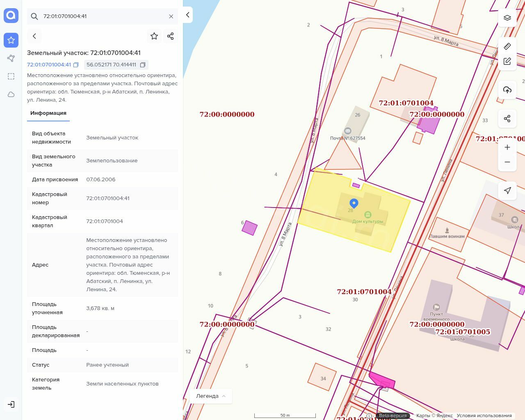
Task: Click the cadastral search input field
Action: [x=103, y=16]
